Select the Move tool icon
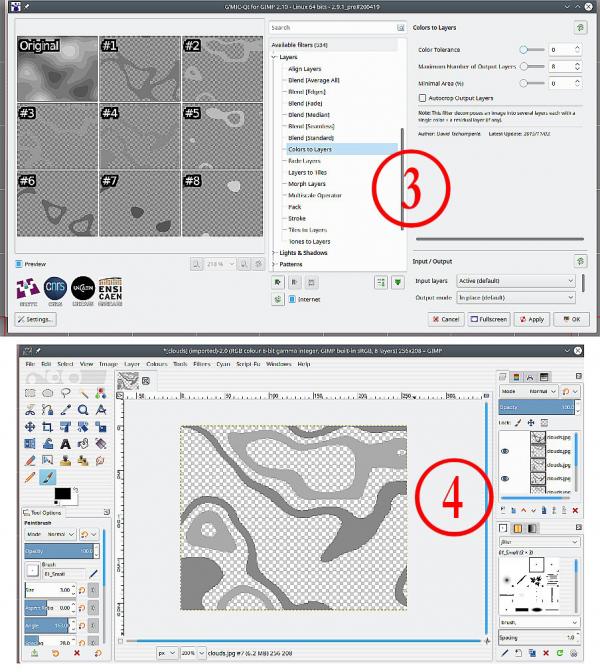The width and height of the screenshot is (600, 672). coord(30,427)
